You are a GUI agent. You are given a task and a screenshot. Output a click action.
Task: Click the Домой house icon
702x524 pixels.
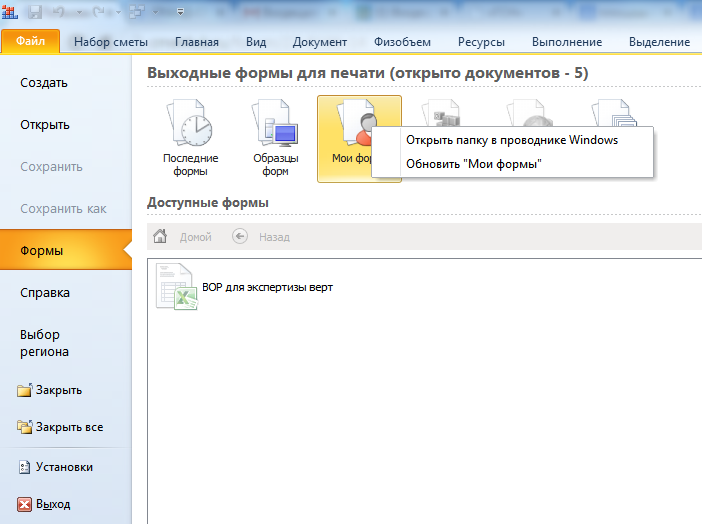point(160,236)
